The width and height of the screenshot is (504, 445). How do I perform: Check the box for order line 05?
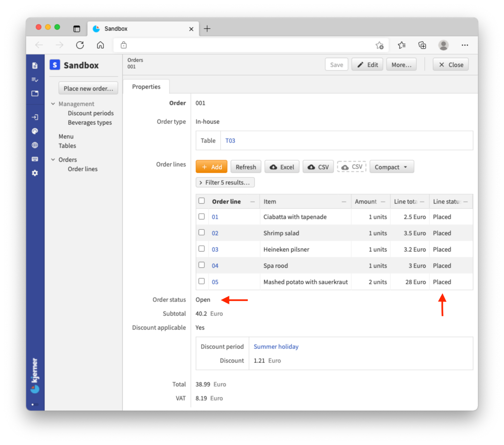[x=202, y=281]
